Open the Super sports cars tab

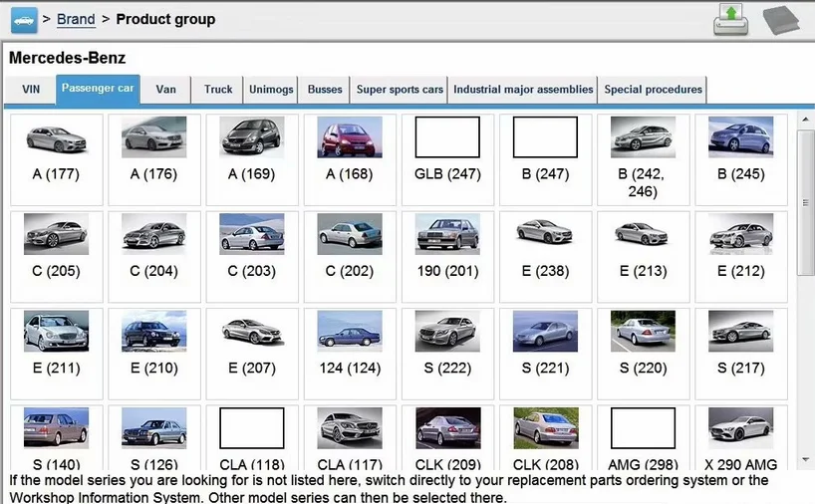(x=400, y=90)
